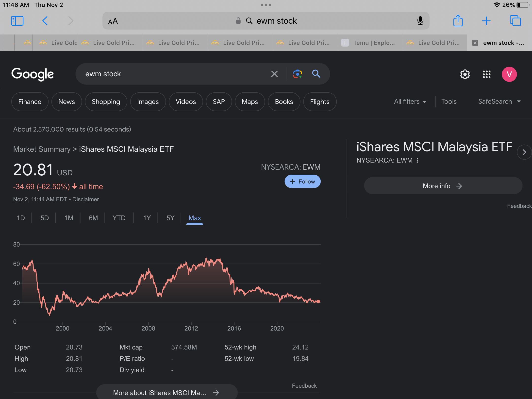Tap the Safari sidebar toggle icon

coord(17,21)
